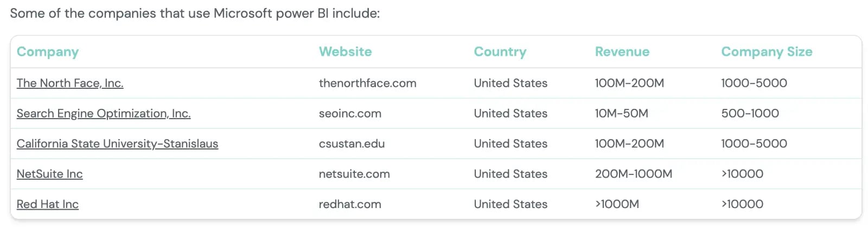Click the intro sentence about Microsoft power BI
The image size is (868, 234).
(195, 14)
